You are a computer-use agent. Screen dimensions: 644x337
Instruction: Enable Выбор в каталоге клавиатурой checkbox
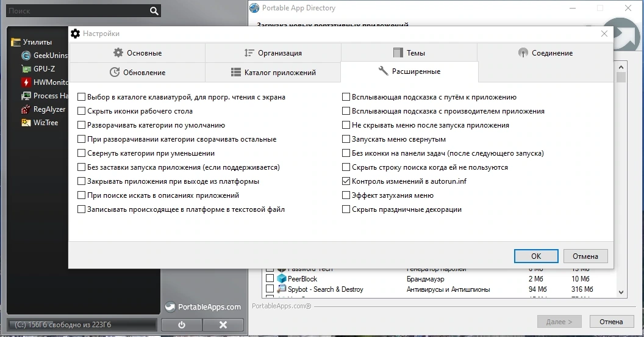click(x=81, y=97)
